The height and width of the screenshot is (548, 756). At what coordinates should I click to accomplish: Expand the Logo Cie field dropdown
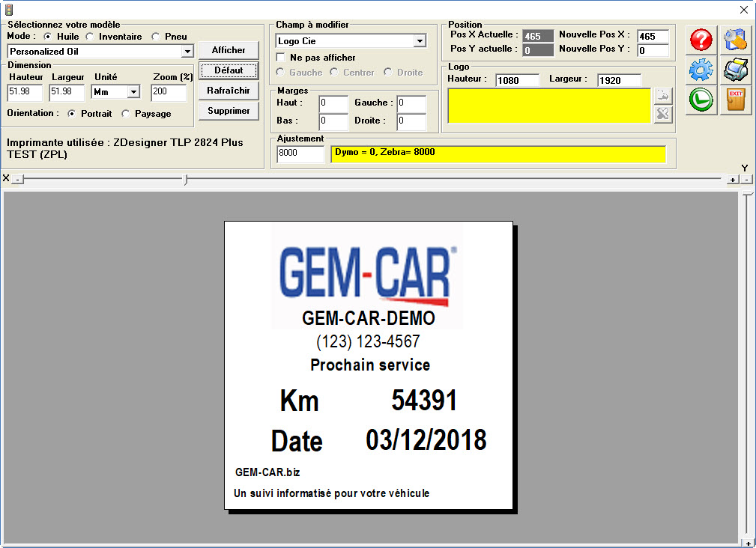click(x=420, y=41)
